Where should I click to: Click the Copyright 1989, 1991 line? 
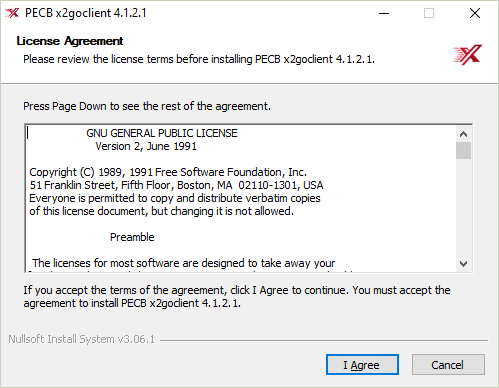(168, 172)
